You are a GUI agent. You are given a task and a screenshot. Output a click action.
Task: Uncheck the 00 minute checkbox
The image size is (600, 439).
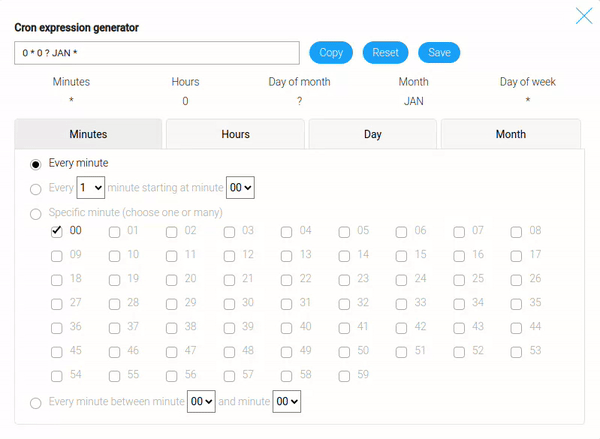pyautogui.click(x=57, y=231)
